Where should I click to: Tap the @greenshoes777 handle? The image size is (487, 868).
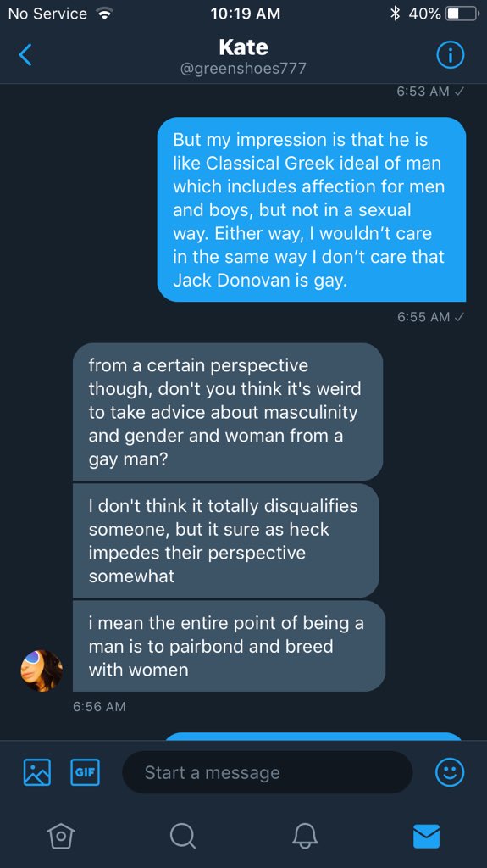[x=244, y=69]
